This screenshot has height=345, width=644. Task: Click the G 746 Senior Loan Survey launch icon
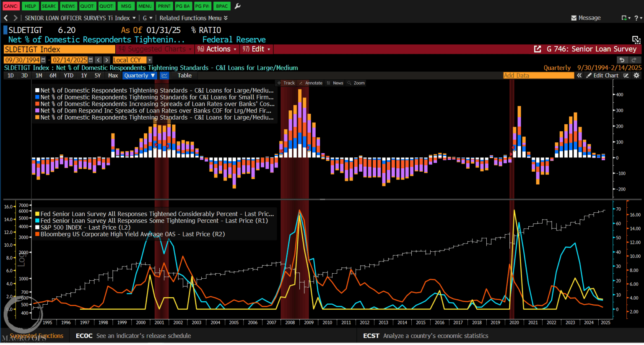538,49
